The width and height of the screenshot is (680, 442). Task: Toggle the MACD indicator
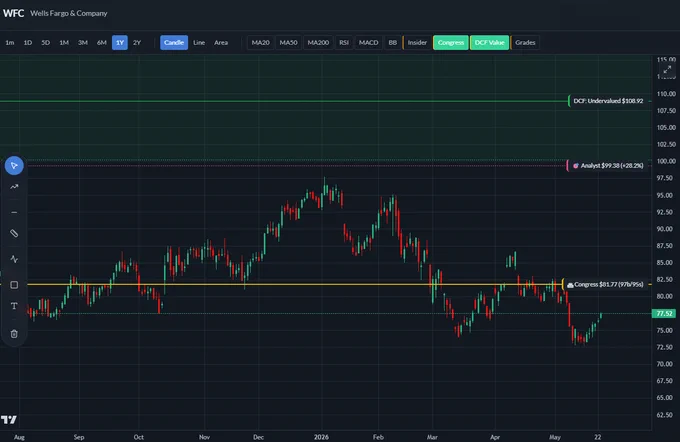click(x=368, y=43)
